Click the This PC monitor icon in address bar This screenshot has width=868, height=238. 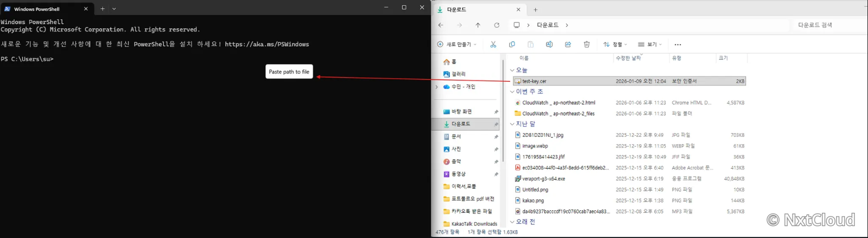coord(517,25)
